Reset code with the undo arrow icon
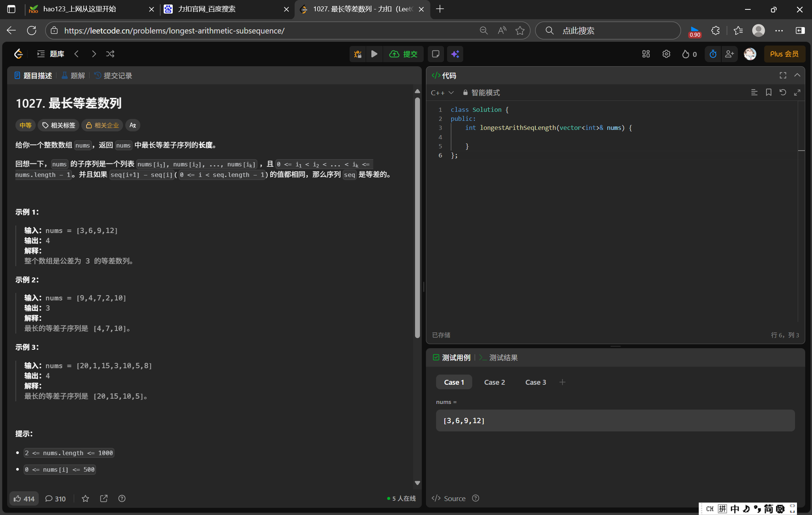Screen dimensions: 812x515 (783, 92)
